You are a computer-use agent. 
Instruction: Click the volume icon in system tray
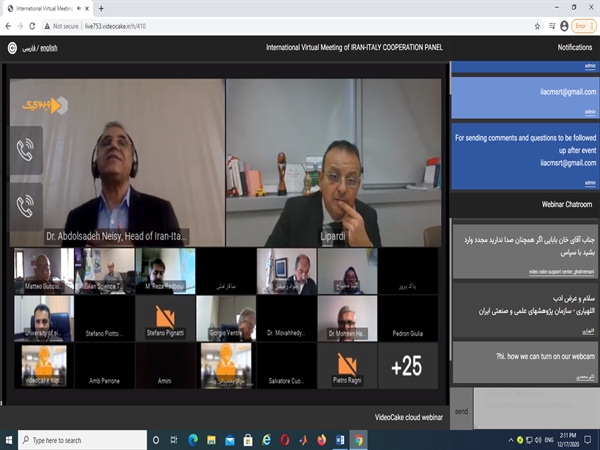[x=538, y=440]
